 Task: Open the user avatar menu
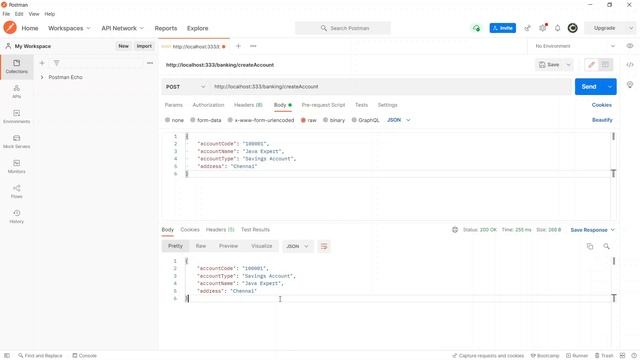[x=573, y=28]
